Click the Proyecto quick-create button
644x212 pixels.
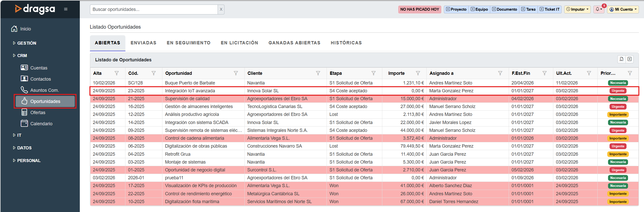click(456, 9)
